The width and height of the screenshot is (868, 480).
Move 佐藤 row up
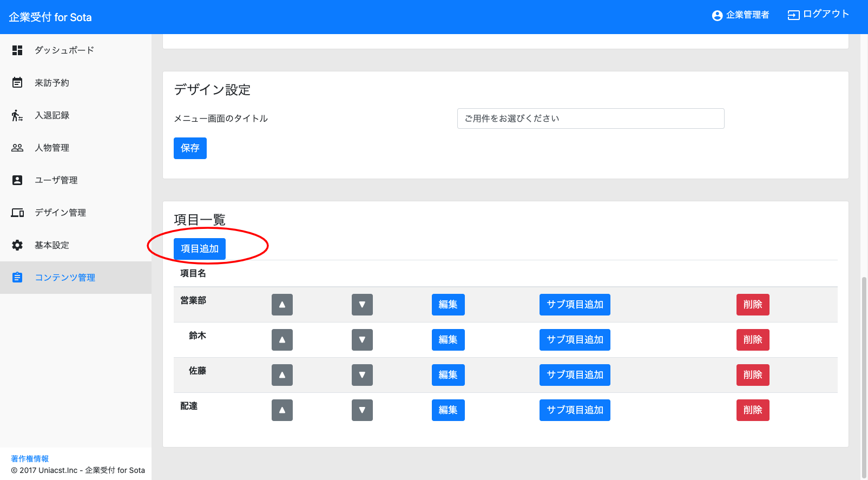click(282, 375)
